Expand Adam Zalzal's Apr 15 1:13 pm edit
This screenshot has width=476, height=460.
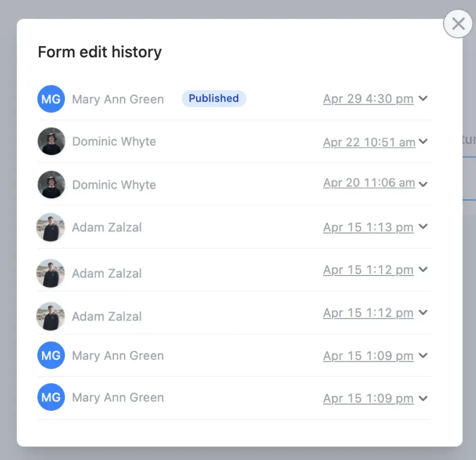pyautogui.click(x=423, y=227)
